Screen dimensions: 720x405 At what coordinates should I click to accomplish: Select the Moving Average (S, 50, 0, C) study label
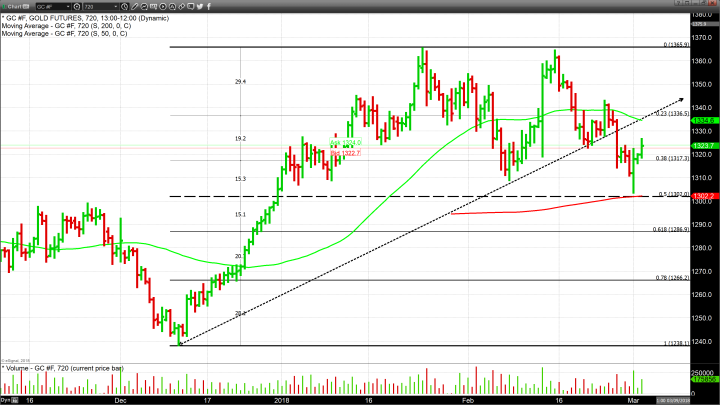(x=63, y=34)
